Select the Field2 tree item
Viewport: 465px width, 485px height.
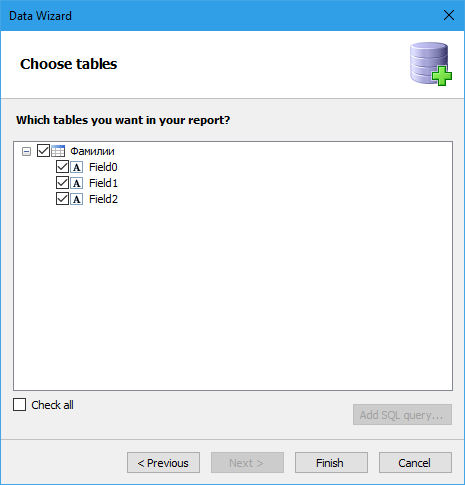coord(103,199)
